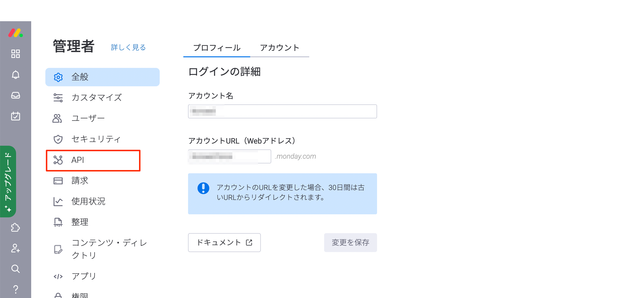
Task: Open My Work calendar check icon
Action: point(16,116)
